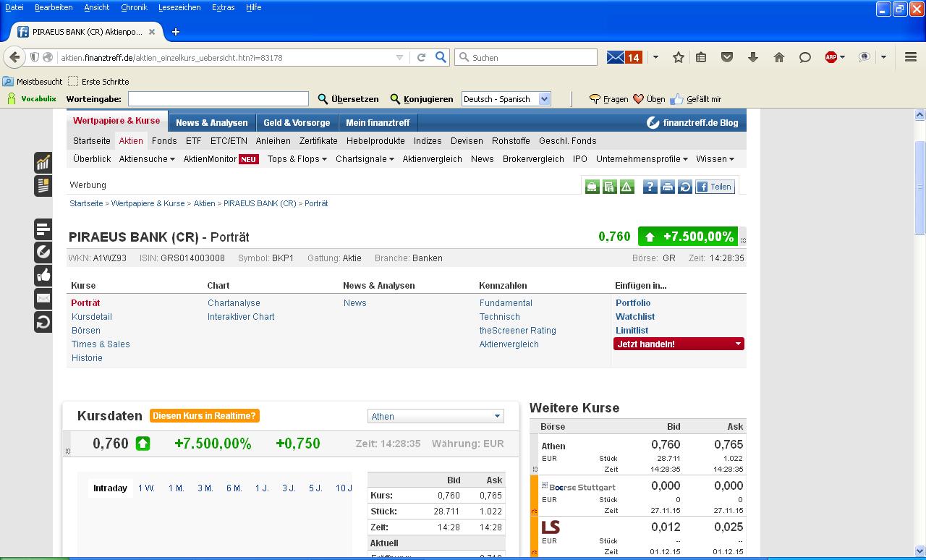This screenshot has width=926, height=560.
Task: Share on Facebook with Teilen button
Action: click(x=715, y=187)
